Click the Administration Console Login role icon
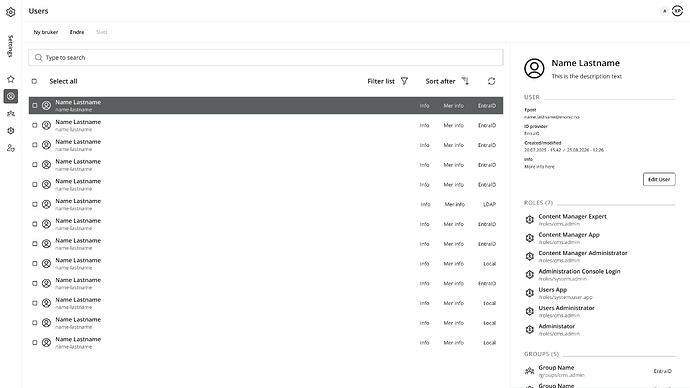This screenshot has width=690, height=388. coord(530,275)
